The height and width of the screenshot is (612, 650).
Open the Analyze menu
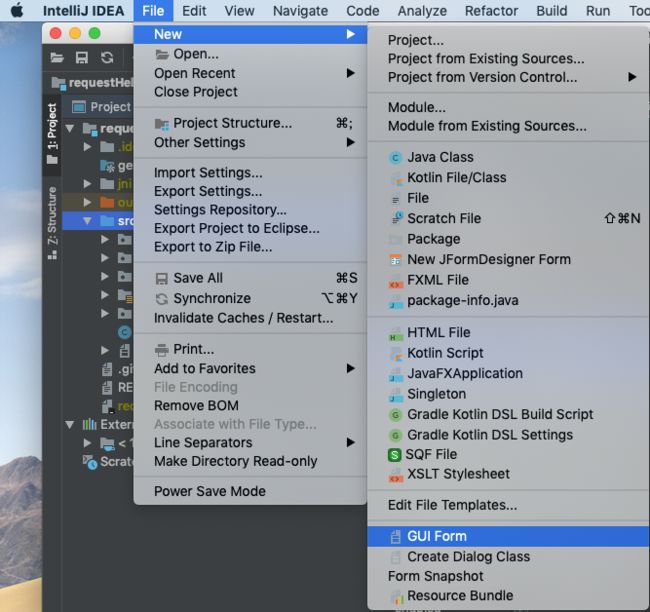pos(422,10)
